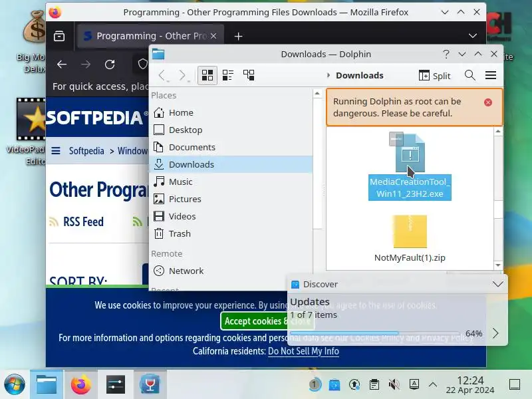Open Documents in Places panel
The width and height of the screenshot is (532, 399).
point(231,147)
